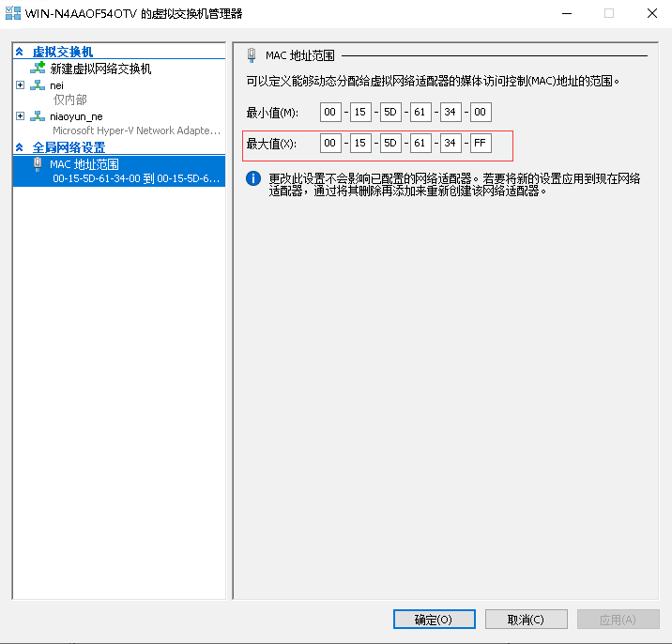Click the MAC 地址范围 header icon in right pane
This screenshot has width=672, height=644.
[252, 55]
